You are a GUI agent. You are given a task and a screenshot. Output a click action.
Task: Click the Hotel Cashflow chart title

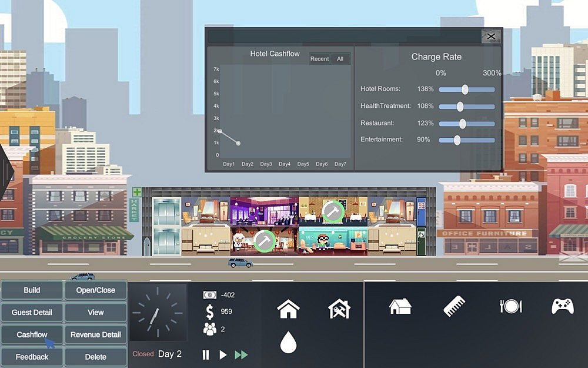tap(275, 54)
